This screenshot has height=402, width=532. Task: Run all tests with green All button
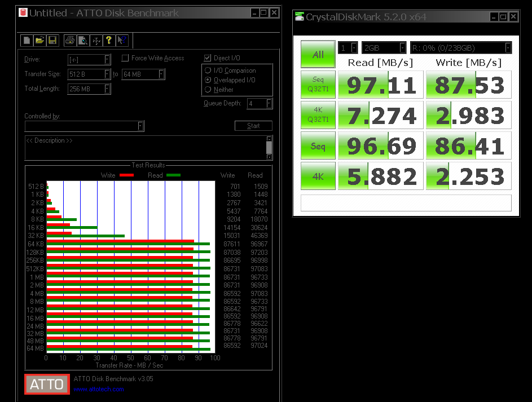[318, 55]
